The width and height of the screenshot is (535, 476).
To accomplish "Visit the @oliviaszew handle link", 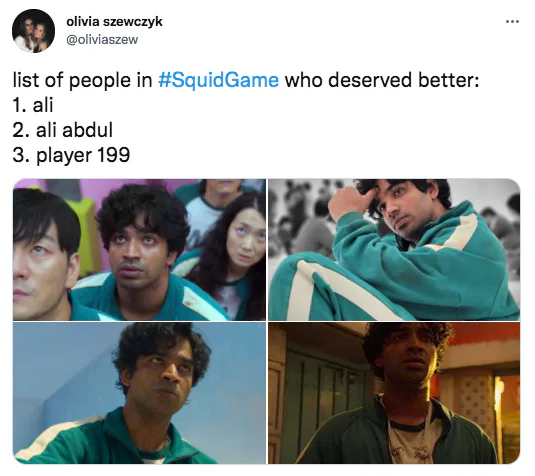I will [x=102, y=40].
